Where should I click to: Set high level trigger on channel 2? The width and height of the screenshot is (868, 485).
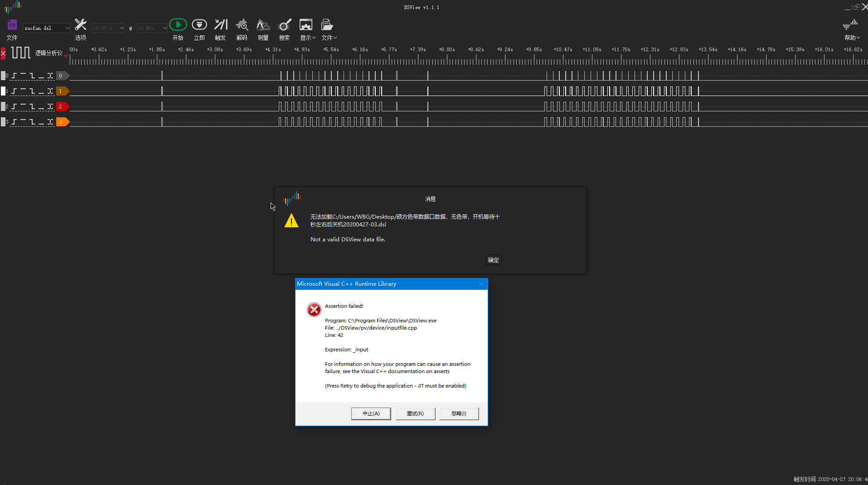23,106
